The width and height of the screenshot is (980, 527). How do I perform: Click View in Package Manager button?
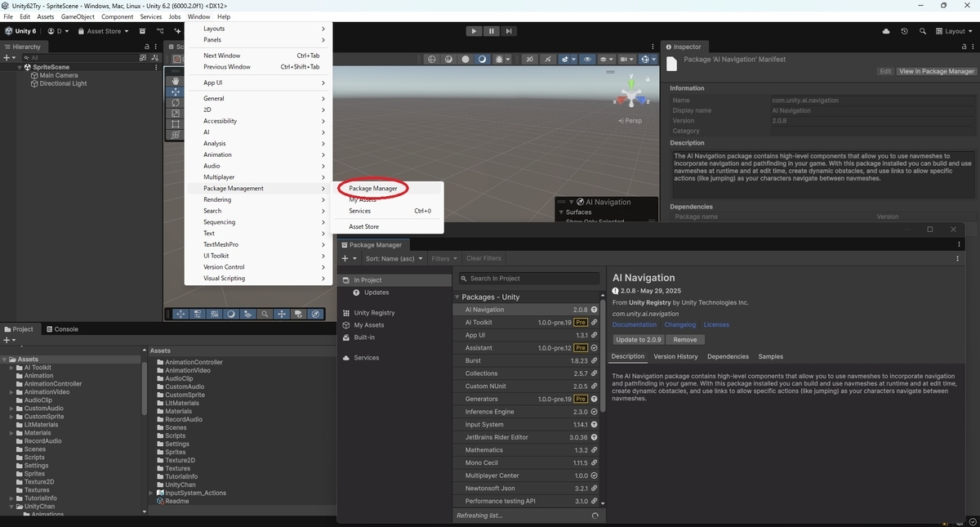click(937, 71)
